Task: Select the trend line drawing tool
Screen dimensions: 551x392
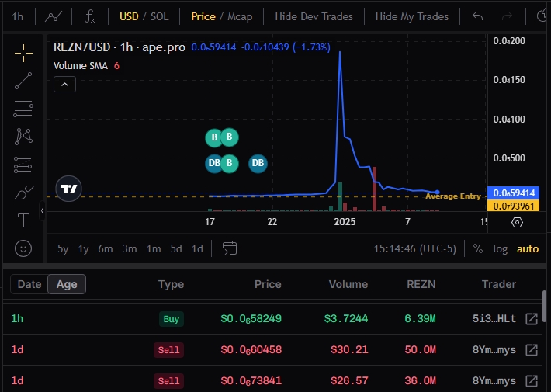Action: click(x=23, y=80)
